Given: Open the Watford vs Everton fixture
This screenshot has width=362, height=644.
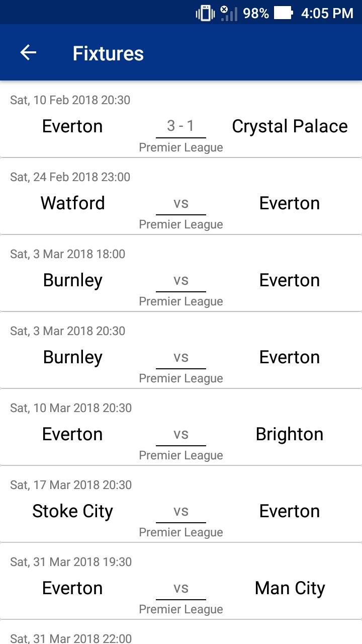Looking at the screenshot, I should [x=181, y=196].
